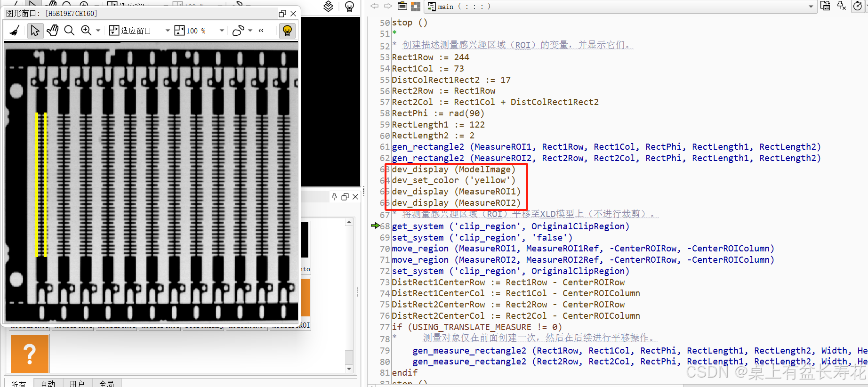Click line 61 gen_rectangle2 MeasureROI1 statement
Image resolution: width=868 pixels, height=387 pixels.
coord(606,147)
